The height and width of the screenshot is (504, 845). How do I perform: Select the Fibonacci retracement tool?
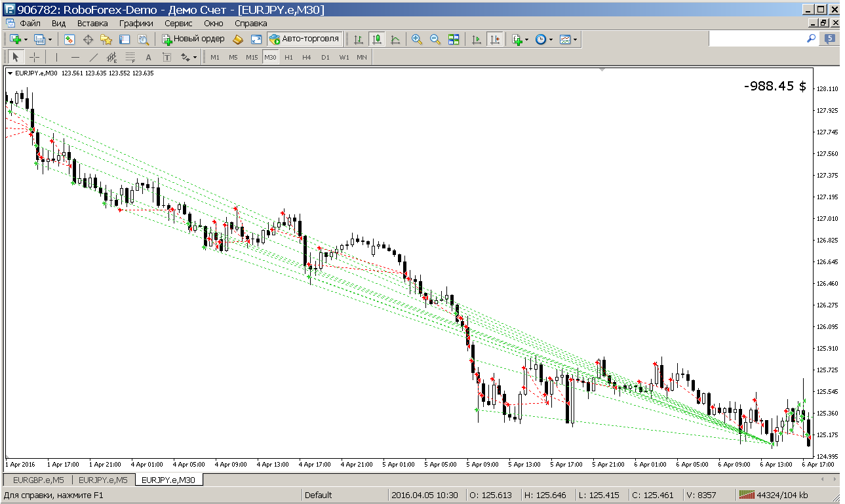[x=130, y=57]
